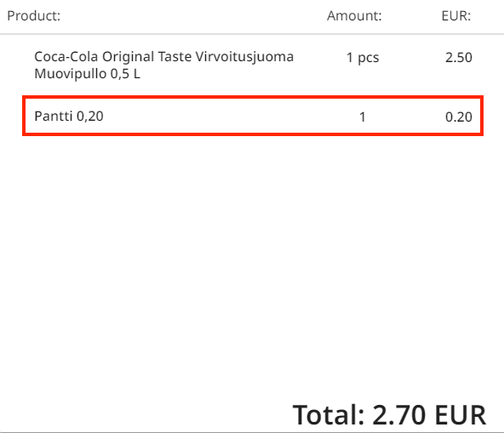Click the Product column header
The image size is (504, 433).
[x=34, y=16]
